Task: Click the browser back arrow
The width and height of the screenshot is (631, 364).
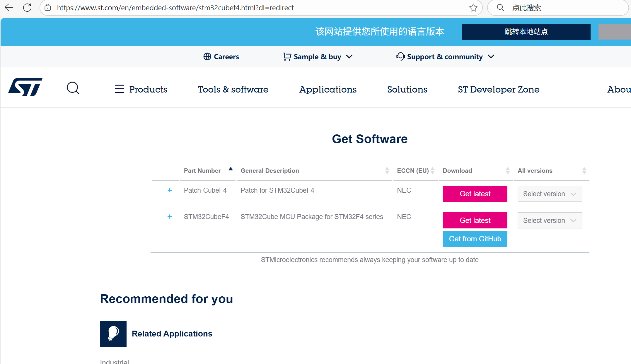Action: [x=9, y=8]
